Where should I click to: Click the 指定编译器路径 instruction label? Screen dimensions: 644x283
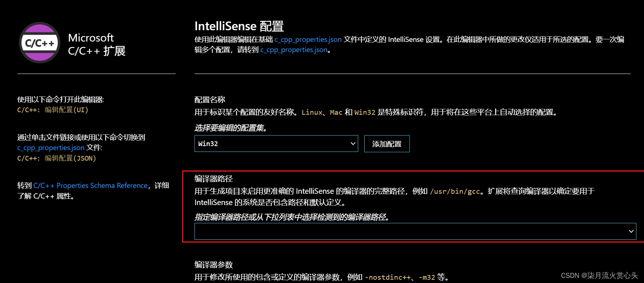(292, 217)
